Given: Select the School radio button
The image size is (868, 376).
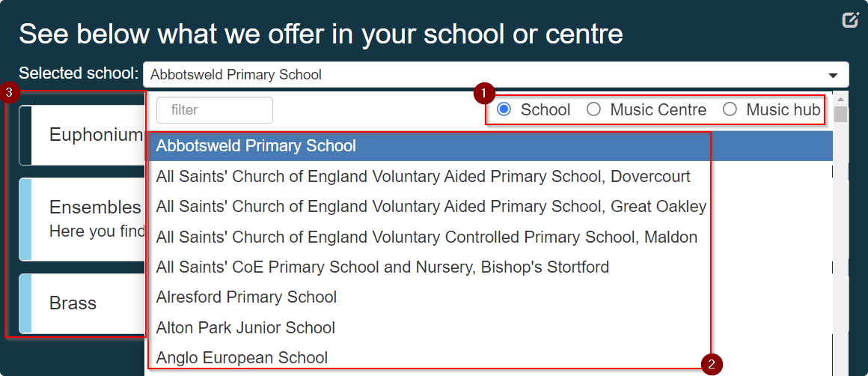Looking at the screenshot, I should point(504,109).
